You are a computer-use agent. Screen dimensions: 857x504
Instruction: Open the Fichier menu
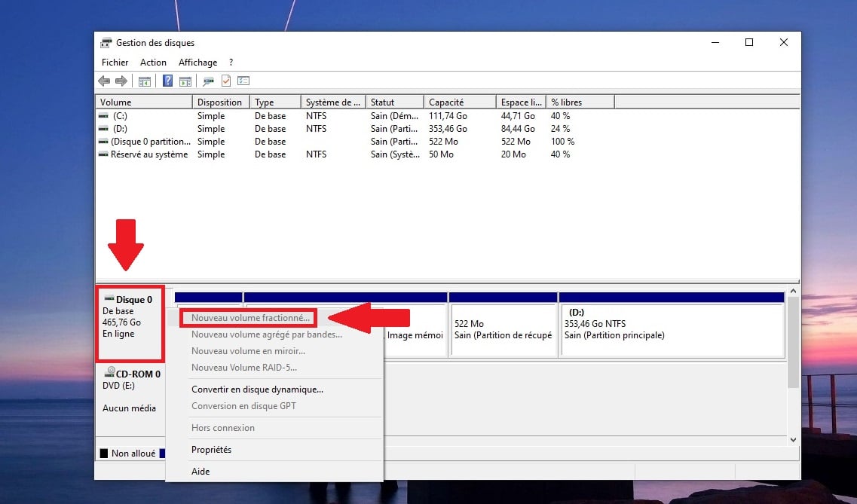pyautogui.click(x=115, y=62)
